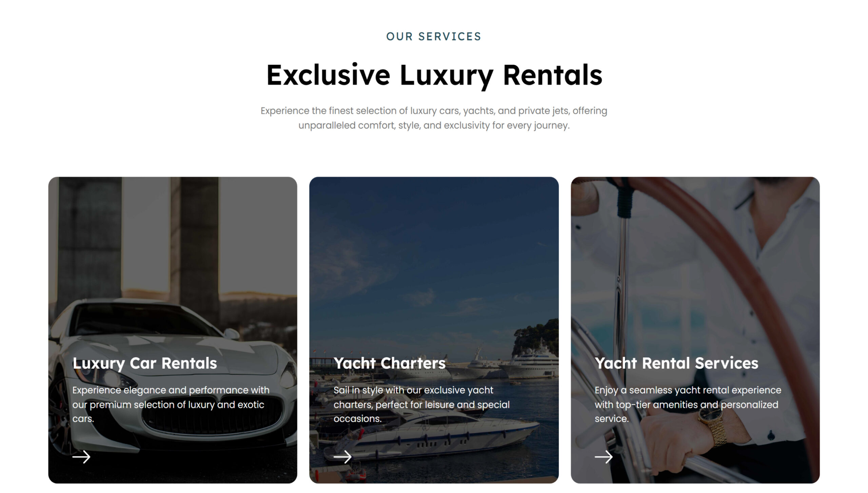Select the 'Enjoy a seamless yacht rental' description text
Screen dimensions: 868x493
pos(688,404)
